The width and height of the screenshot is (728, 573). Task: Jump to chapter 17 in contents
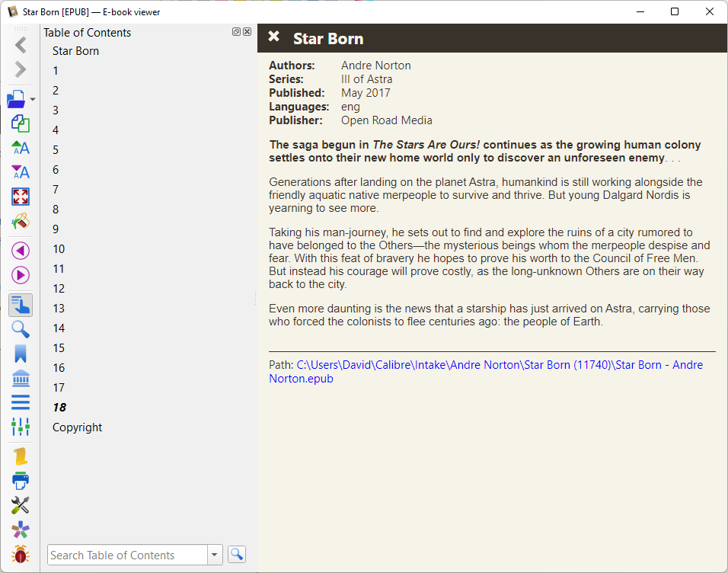59,388
